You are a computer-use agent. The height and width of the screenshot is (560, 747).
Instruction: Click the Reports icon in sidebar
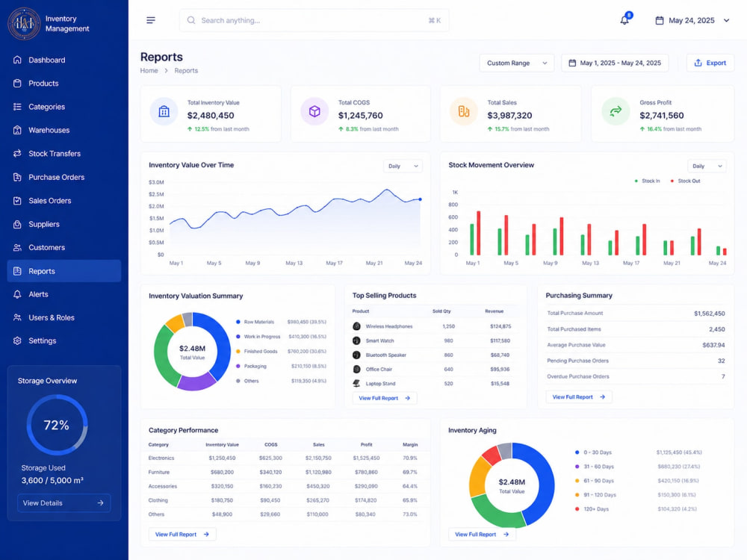point(17,271)
